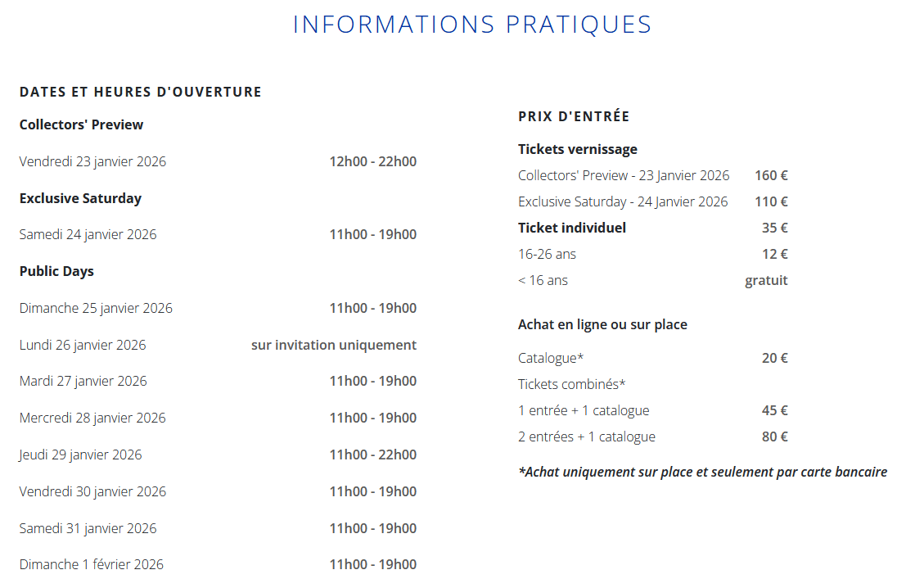Click the Prix d'Entrée heading
924x588 pixels.
(574, 116)
